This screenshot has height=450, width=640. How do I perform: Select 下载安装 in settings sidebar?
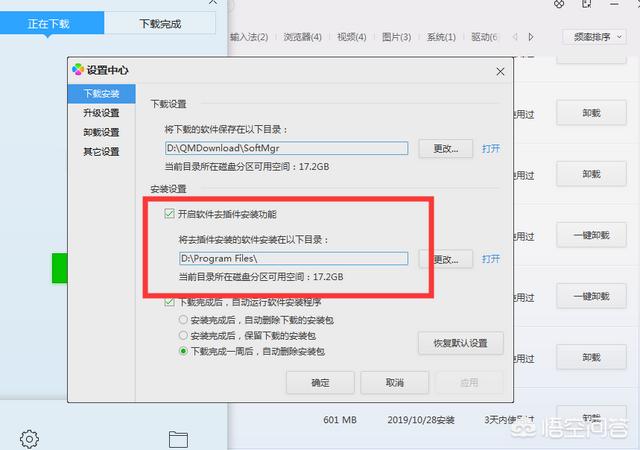pos(101,94)
